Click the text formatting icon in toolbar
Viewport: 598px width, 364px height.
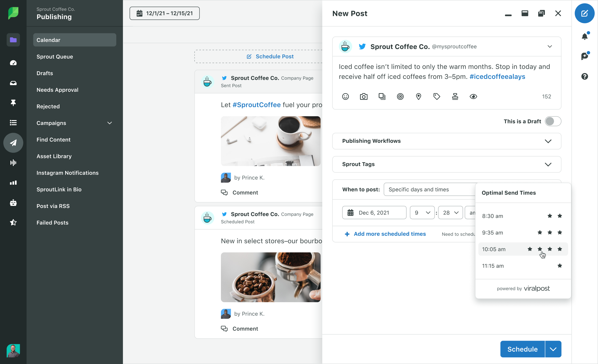[455, 97]
